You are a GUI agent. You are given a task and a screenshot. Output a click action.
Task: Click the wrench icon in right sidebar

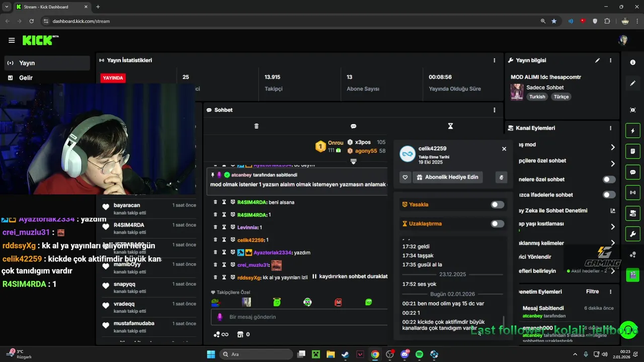633,234
